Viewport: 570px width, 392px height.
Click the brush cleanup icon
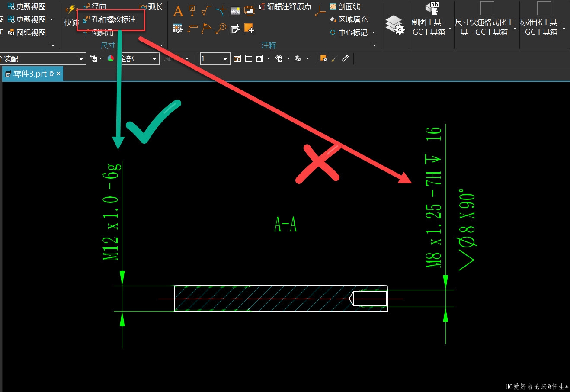[334, 58]
